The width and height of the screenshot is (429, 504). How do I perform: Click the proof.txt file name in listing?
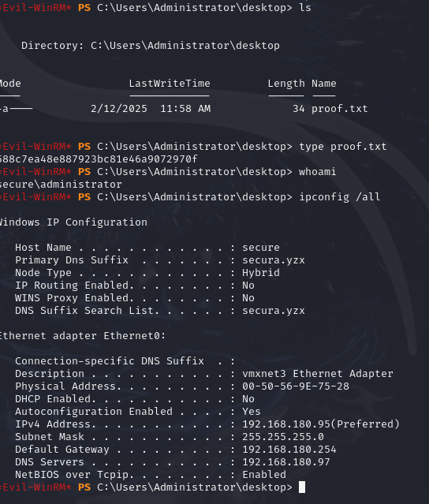339,109
